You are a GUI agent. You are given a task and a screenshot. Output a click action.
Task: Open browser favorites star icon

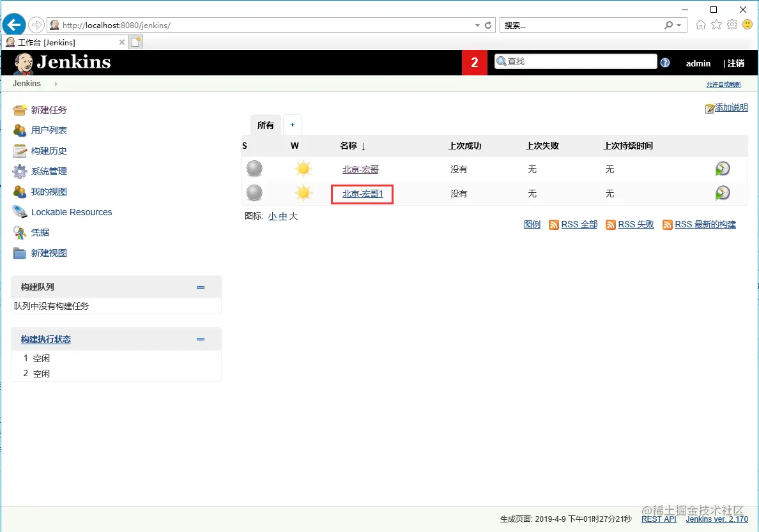point(716,25)
